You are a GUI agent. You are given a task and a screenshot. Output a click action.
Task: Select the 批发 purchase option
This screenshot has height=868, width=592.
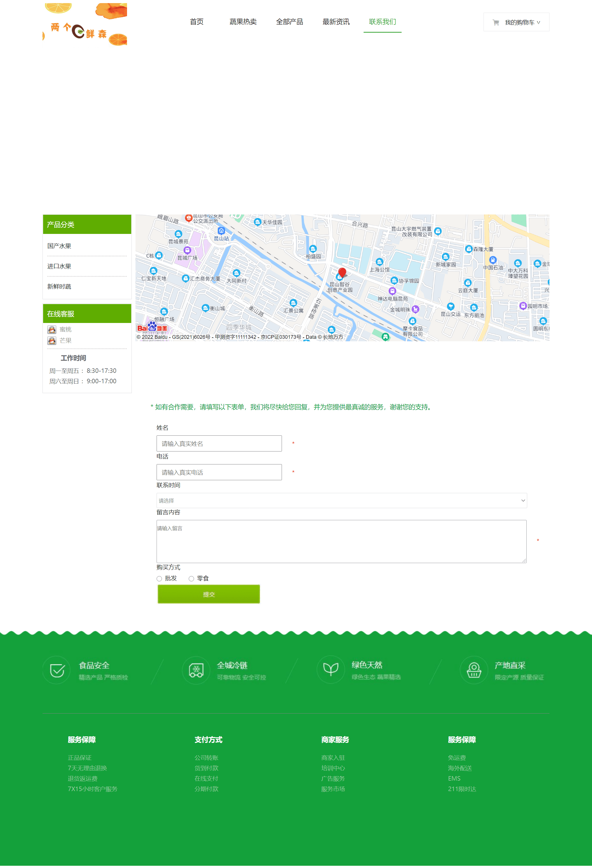(x=159, y=578)
